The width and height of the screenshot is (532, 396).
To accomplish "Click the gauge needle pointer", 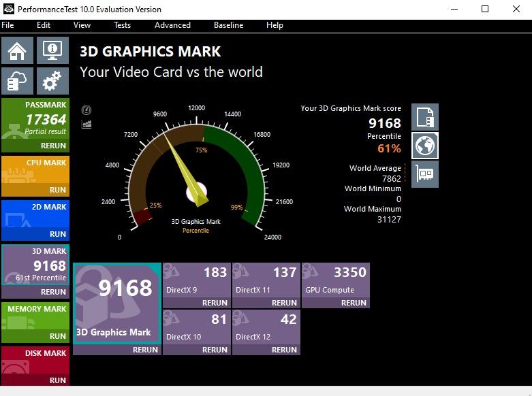I will click(185, 169).
